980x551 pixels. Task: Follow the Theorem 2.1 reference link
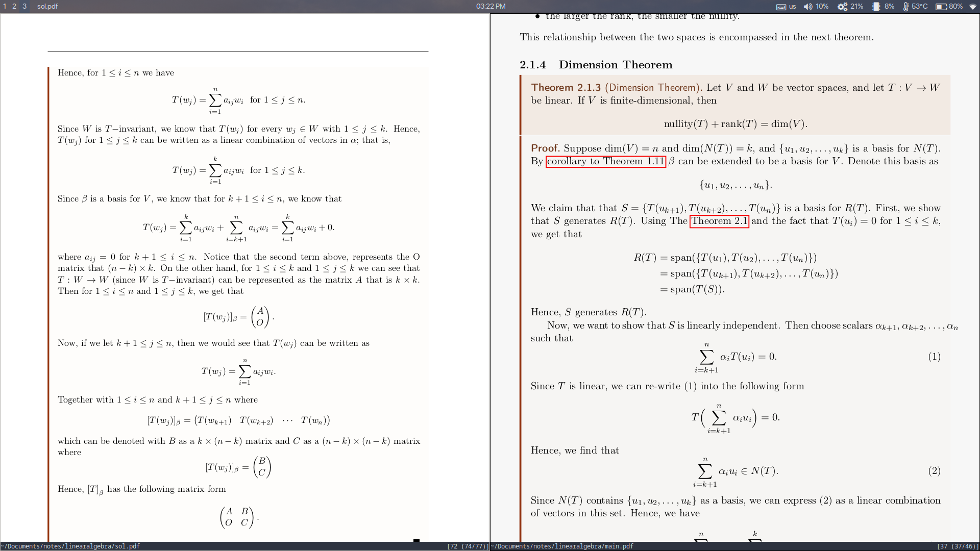click(719, 221)
